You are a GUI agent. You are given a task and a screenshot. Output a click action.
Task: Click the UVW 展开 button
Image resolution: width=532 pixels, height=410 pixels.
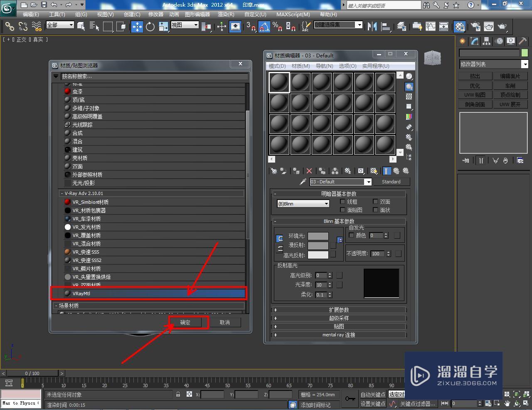510,104
